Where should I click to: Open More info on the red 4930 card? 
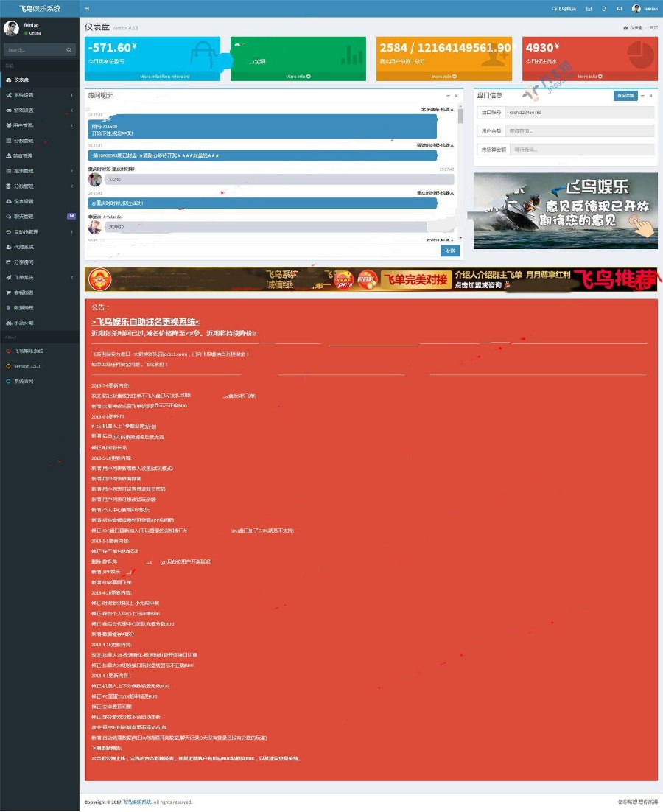click(x=589, y=77)
